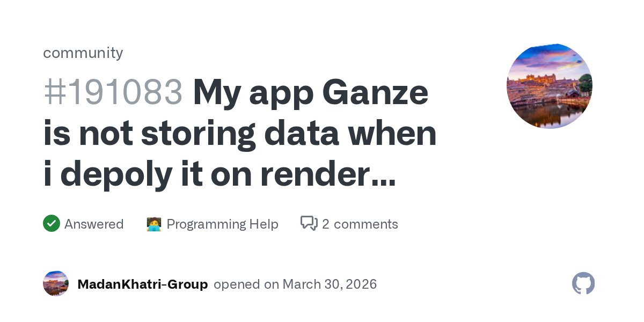The width and height of the screenshot is (644, 322).
Task: Click the large circular palace avatar
Action: (549, 86)
